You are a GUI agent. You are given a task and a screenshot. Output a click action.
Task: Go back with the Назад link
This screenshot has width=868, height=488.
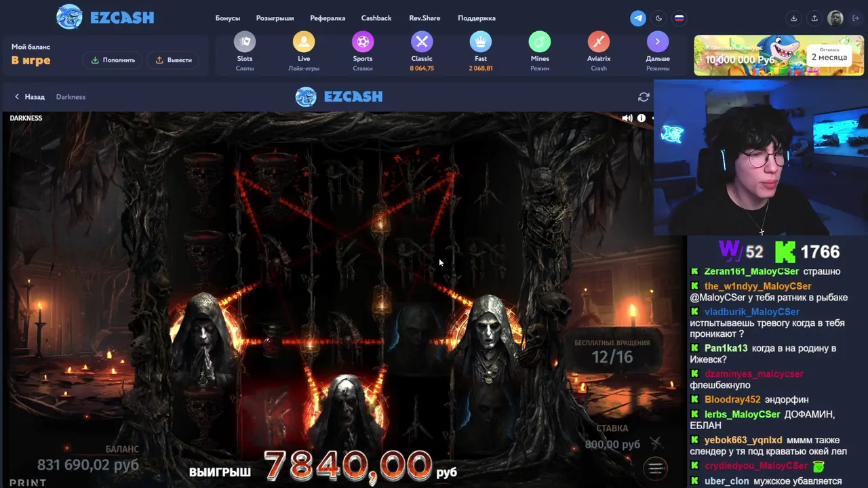(30, 97)
